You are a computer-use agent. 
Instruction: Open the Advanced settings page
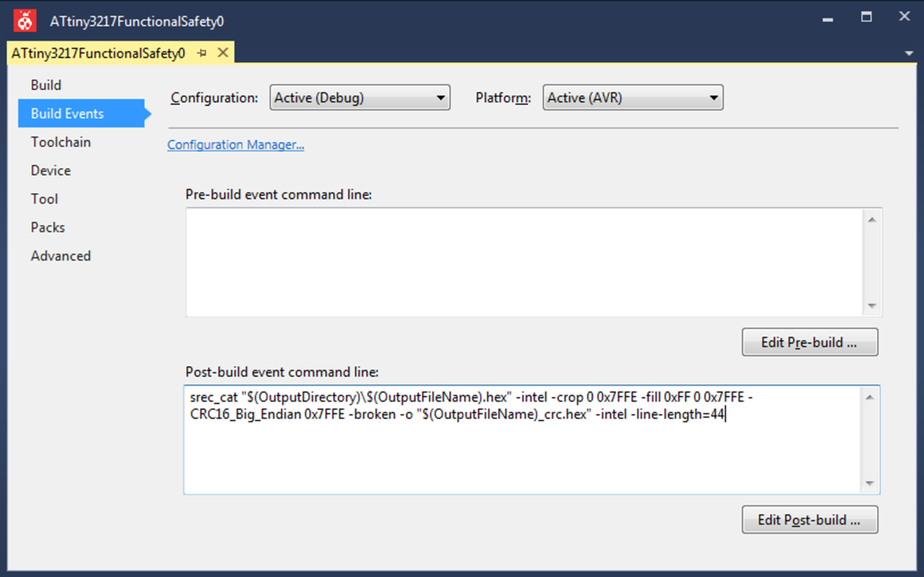tap(60, 255)
